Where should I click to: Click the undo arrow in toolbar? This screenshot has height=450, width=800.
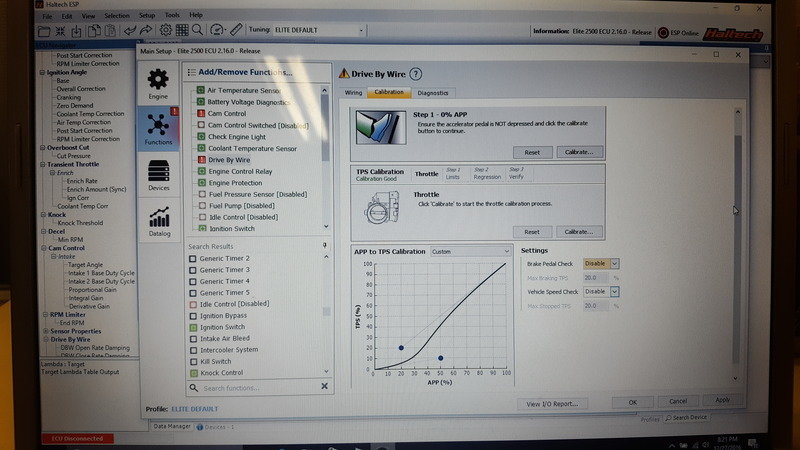point(130,31)
